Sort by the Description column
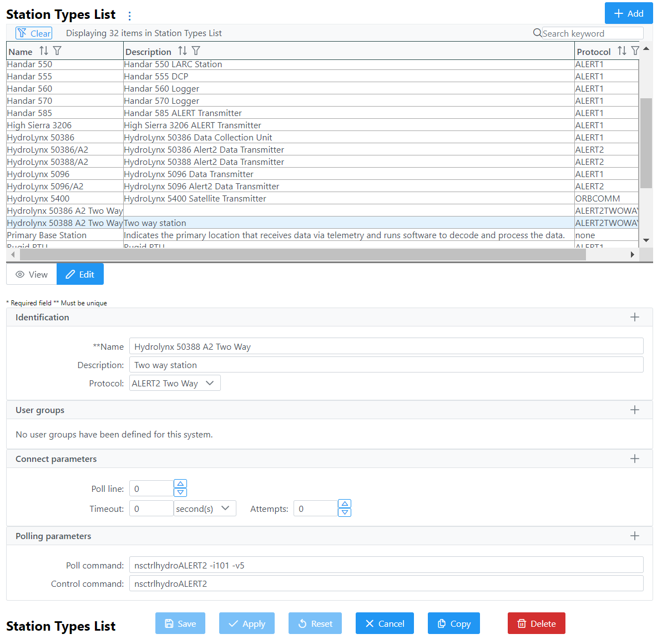This screenshot has width=657, height=644. coord(183,51)
